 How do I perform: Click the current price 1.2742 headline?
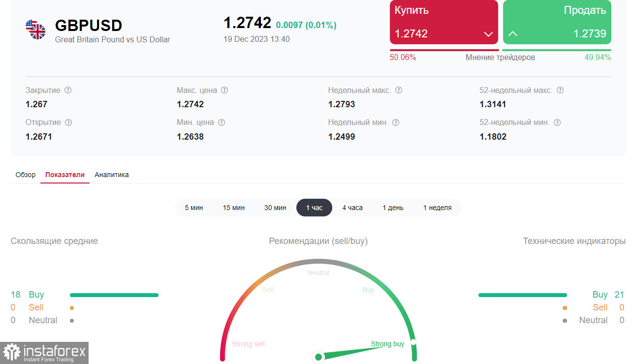click(248, 23)
